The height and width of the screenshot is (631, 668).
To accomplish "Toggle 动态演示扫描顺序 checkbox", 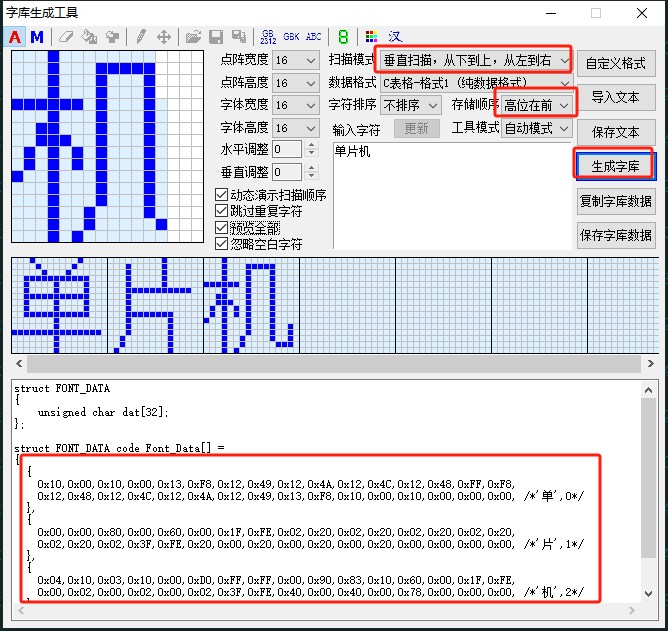I will [x=271, y=195].
